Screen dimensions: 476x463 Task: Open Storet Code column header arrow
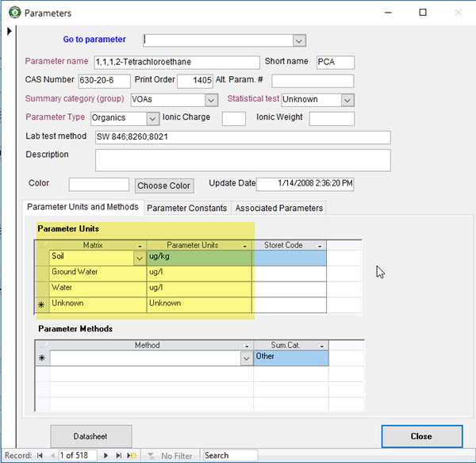coord(320,246)
